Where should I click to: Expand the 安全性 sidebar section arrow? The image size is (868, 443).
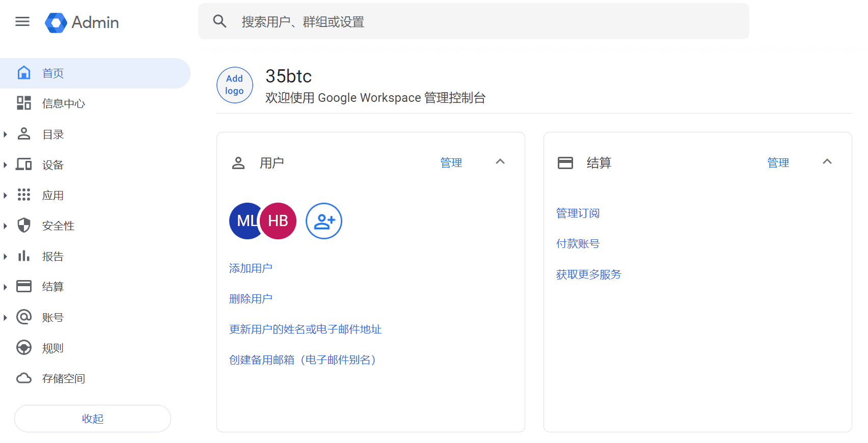tap(5, 226)
